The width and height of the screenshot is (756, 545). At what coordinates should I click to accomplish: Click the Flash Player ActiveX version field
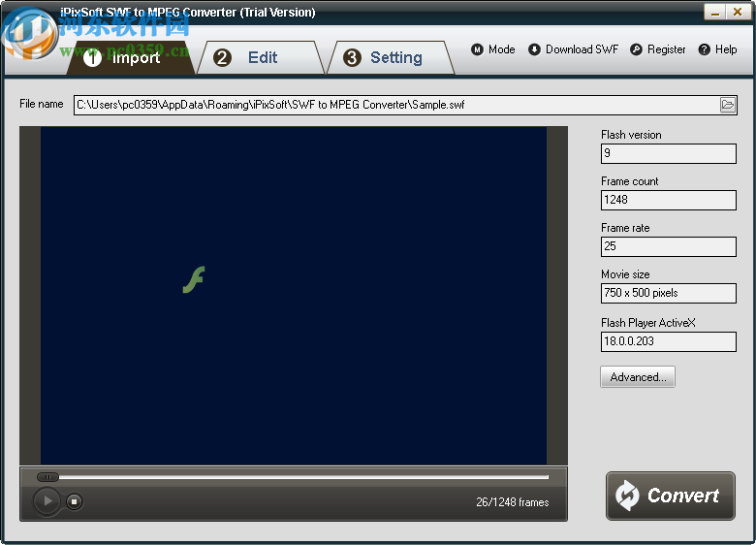pos(668,341)
